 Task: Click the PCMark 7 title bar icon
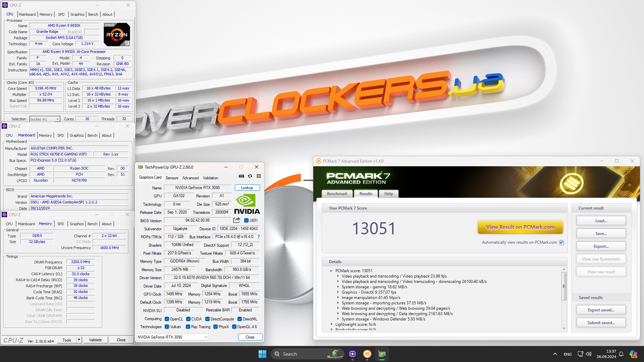click(319, 161)
